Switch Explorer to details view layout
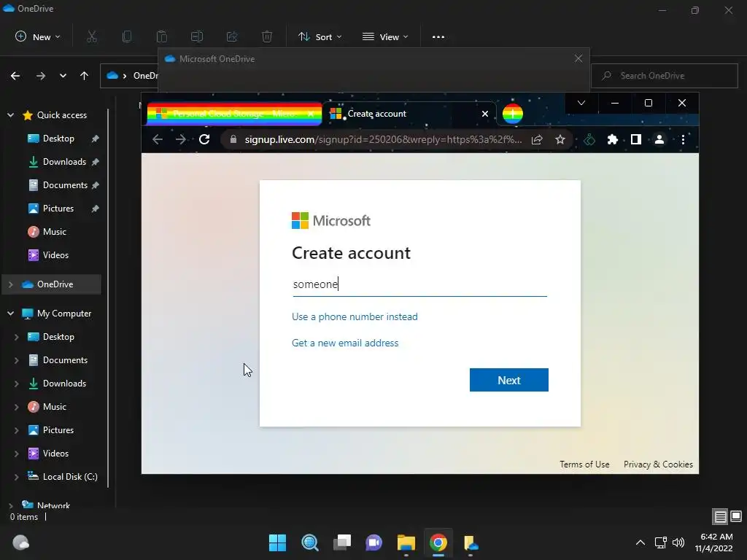This screenshot has width=747, height=560. point(720,516)
